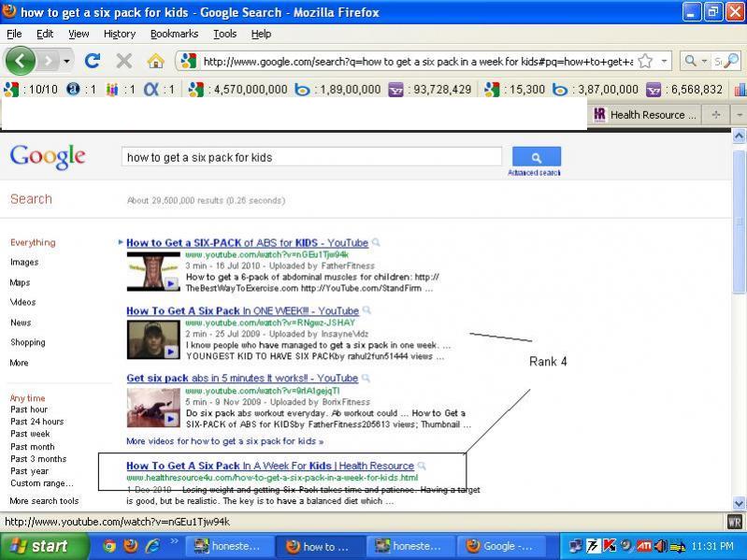747x560 pixels.
Task: Open the Advanced search link
Action: coord(534,173)
